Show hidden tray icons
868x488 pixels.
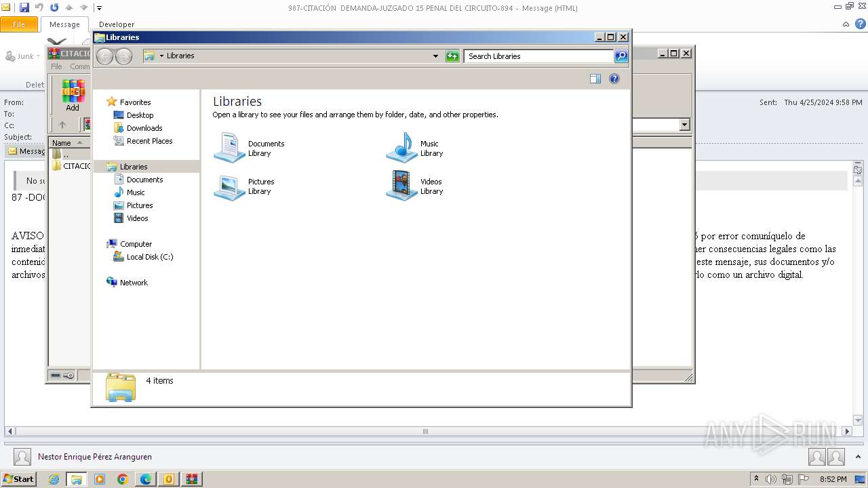pos(757,479)
